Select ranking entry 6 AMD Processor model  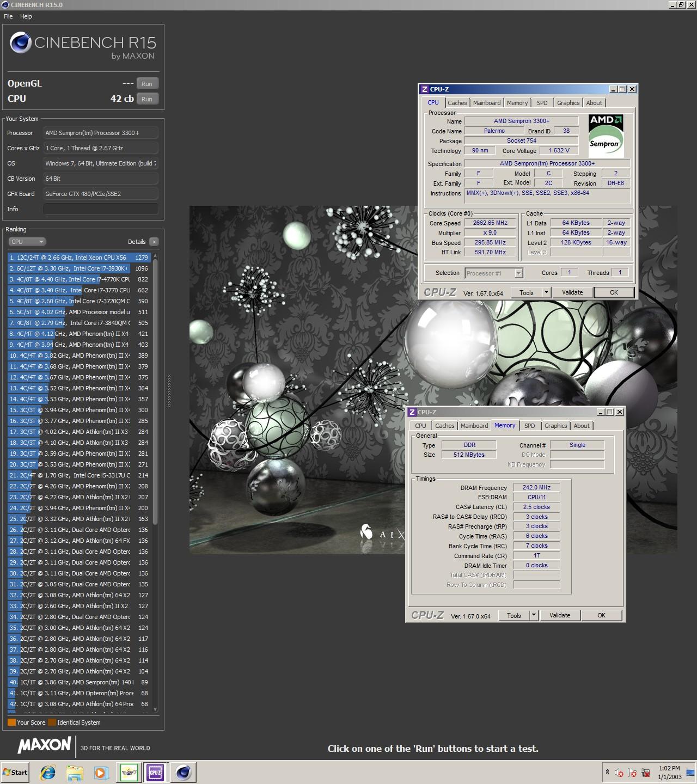click(x=79, y=312)
